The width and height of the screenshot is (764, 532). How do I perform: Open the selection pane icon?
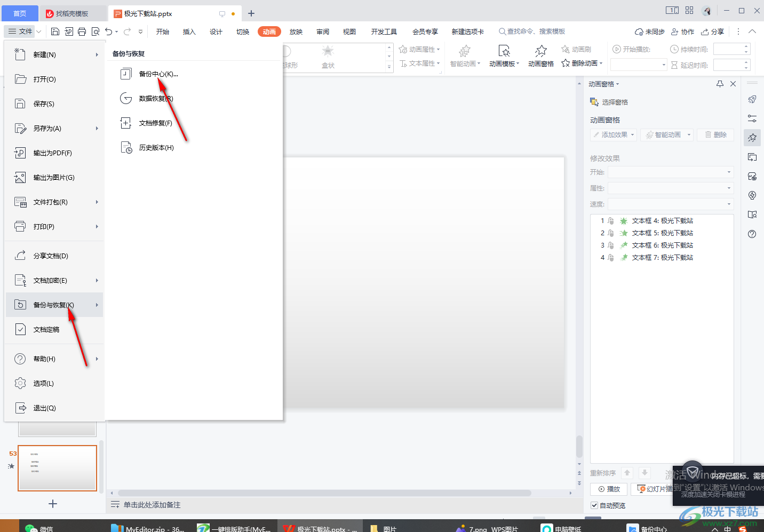tap(594, 102)
